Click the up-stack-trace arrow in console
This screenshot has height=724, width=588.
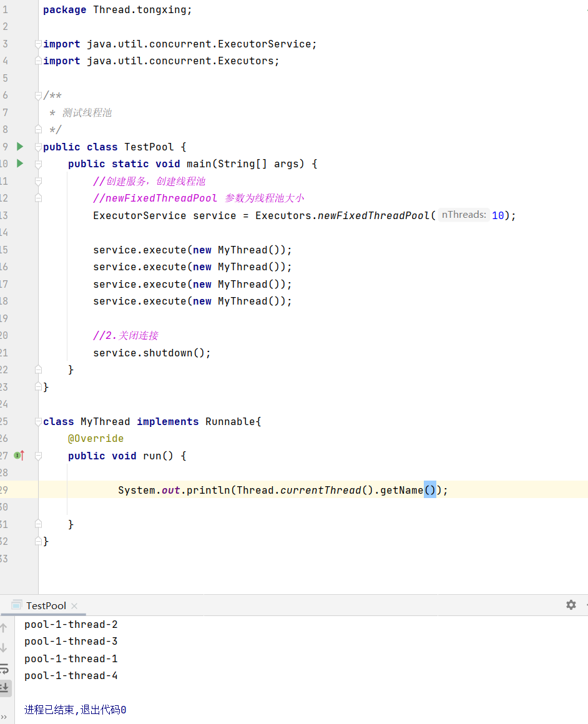pyautogui.click(x=4, y=628)
